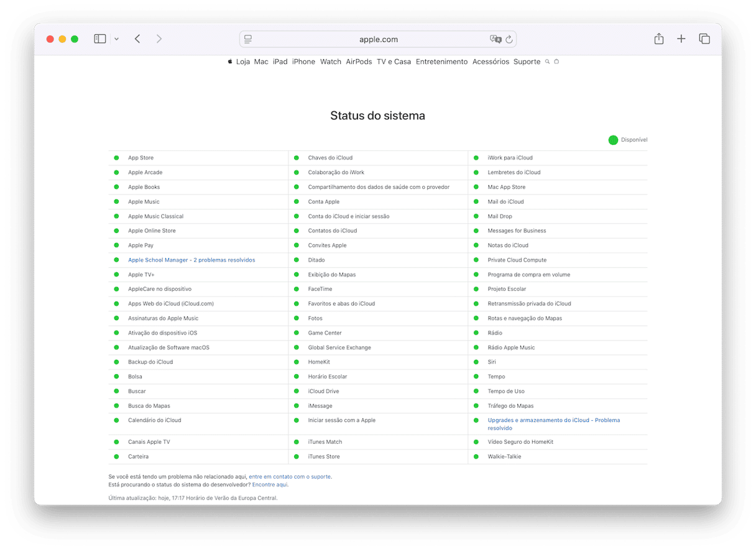
Task: Open the search icon in Apple nav
Action: (547, 62)
